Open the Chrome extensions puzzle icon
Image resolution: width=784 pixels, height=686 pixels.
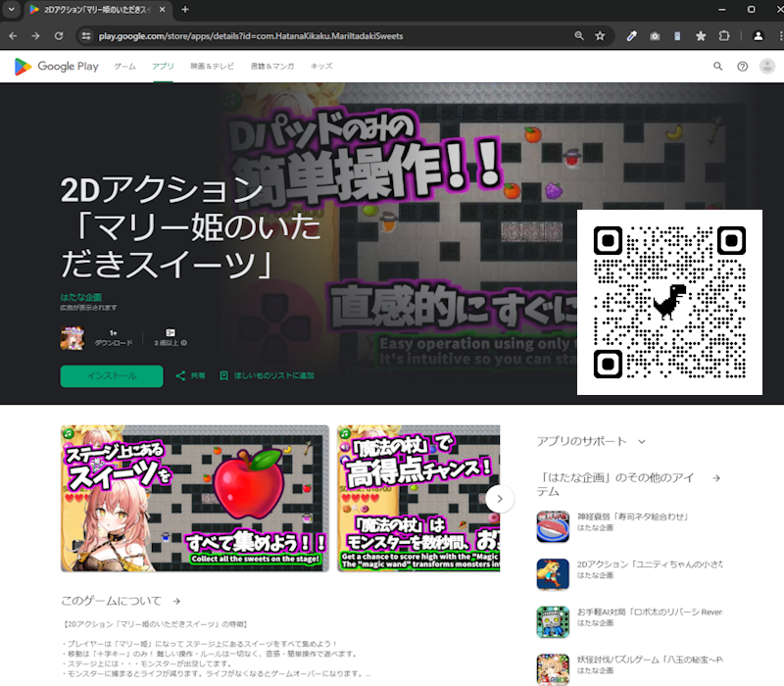point(724,36)
